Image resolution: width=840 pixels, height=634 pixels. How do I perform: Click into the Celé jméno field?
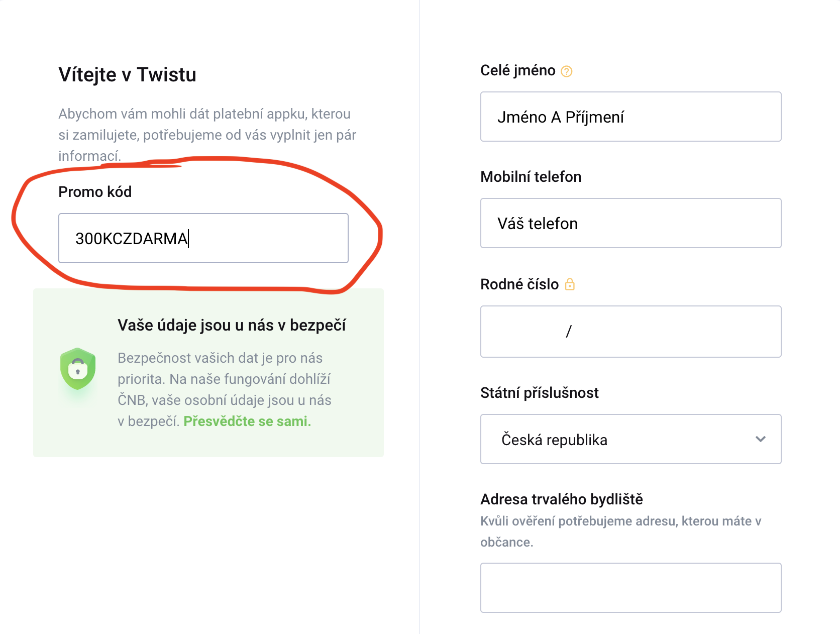tap(631, 117)
